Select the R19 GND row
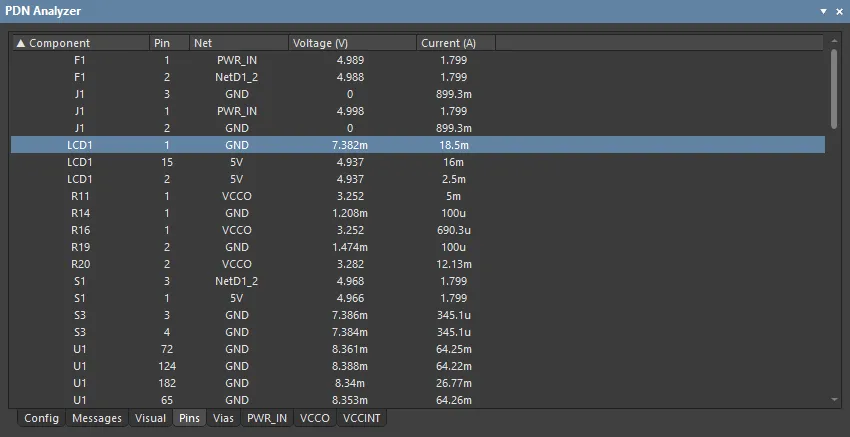 418,247
